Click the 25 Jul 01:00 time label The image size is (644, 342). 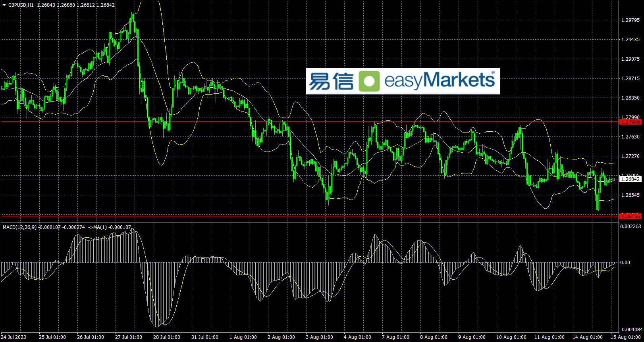52,337
